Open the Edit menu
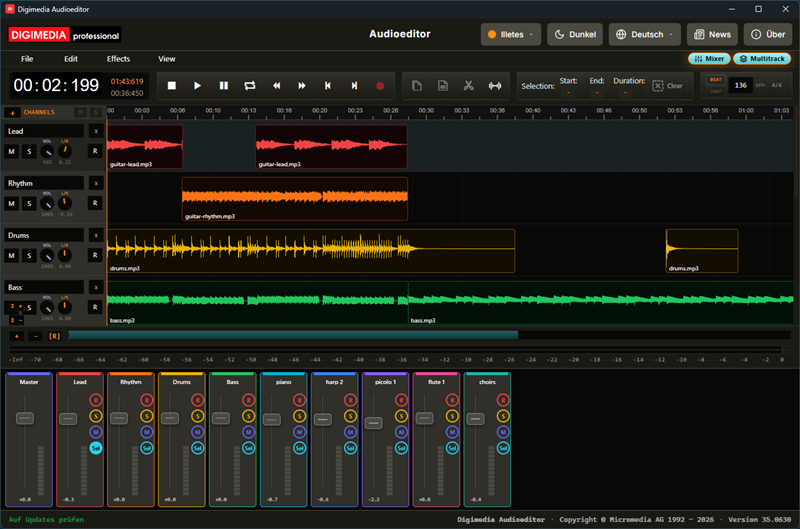 (x=71, y=59)
